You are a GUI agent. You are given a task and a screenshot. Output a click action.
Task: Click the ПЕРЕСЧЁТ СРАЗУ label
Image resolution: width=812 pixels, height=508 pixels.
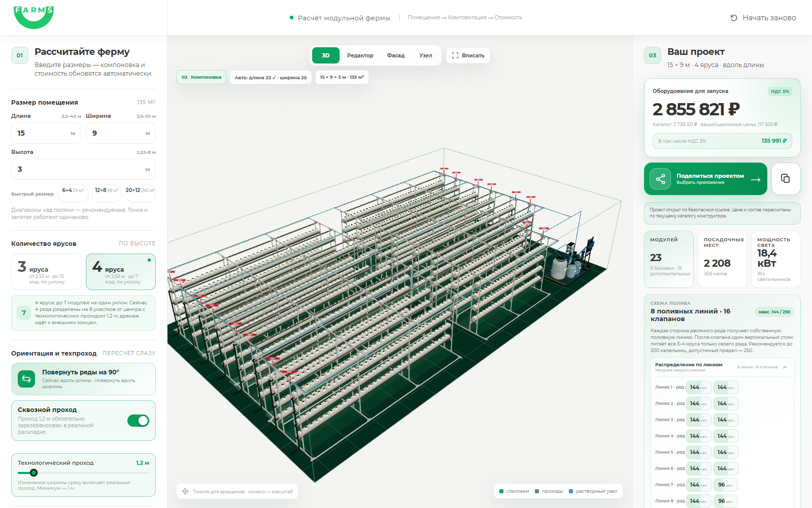pos(129,354)
